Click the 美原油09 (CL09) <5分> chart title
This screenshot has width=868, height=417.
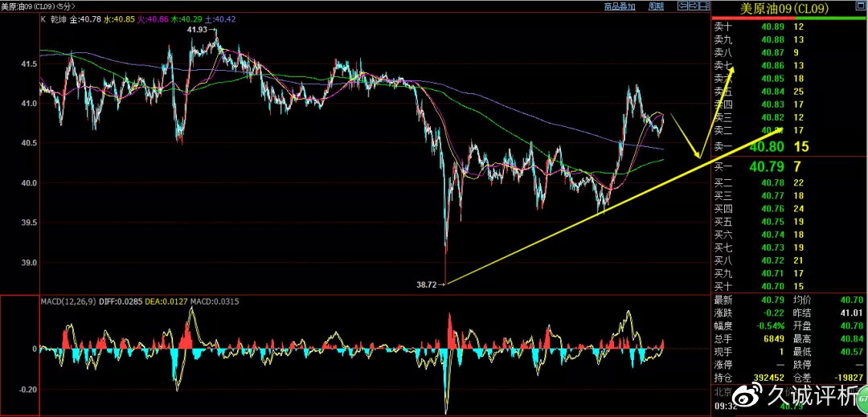39,6
